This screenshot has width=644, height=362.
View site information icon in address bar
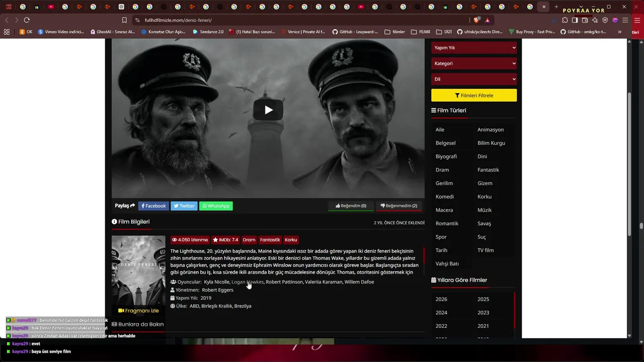tap(137, 20)
